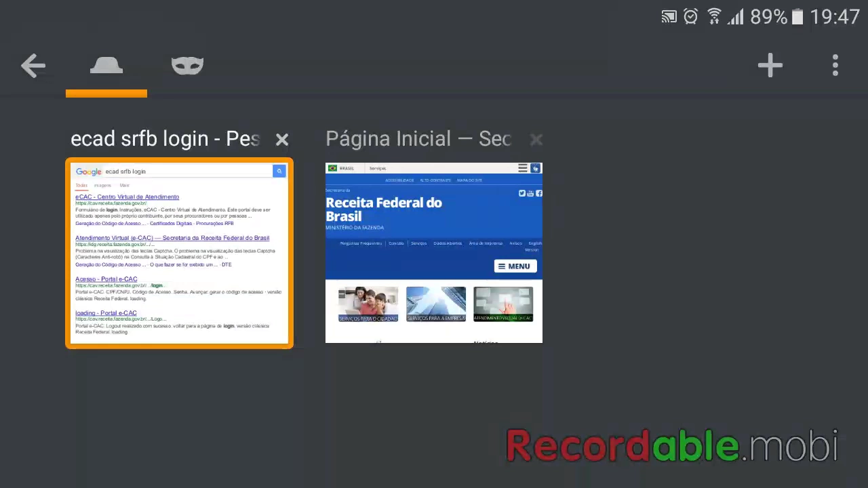Viewport: 868px width, 488px height.
Task: Tap the Wi-Fi status icon
Action: pos(713,17)
